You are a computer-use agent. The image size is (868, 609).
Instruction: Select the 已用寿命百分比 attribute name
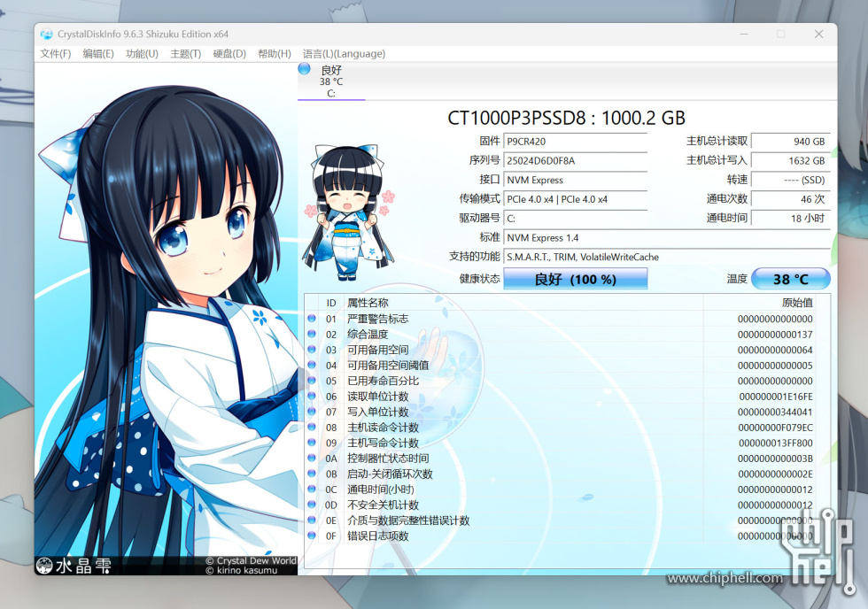tap(383, 381)
